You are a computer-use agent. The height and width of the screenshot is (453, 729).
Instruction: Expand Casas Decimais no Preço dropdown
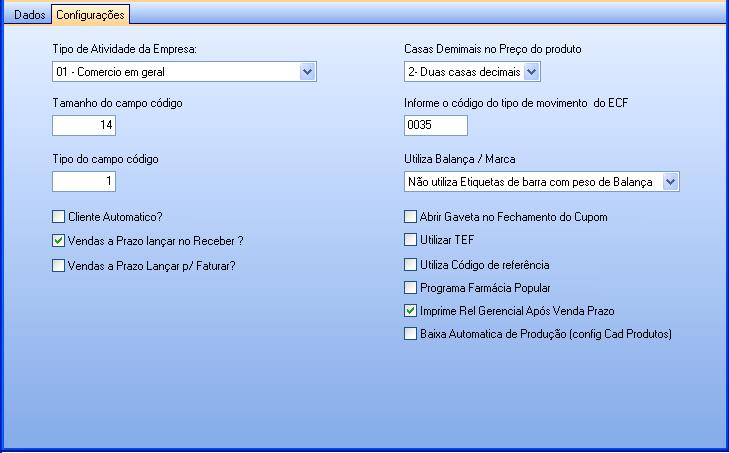(x=531, y=72)
